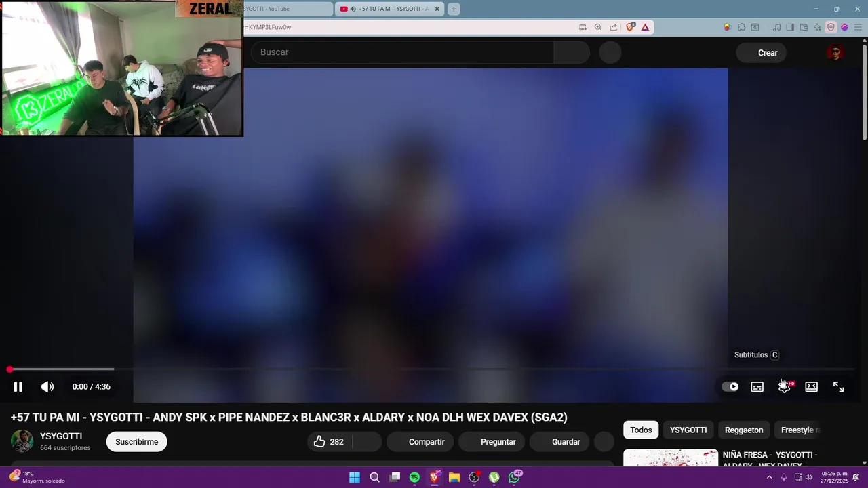This screenshot has width=868, height=488.
Task: Enter fullscreen mode
Action: (x=838, y=386)
